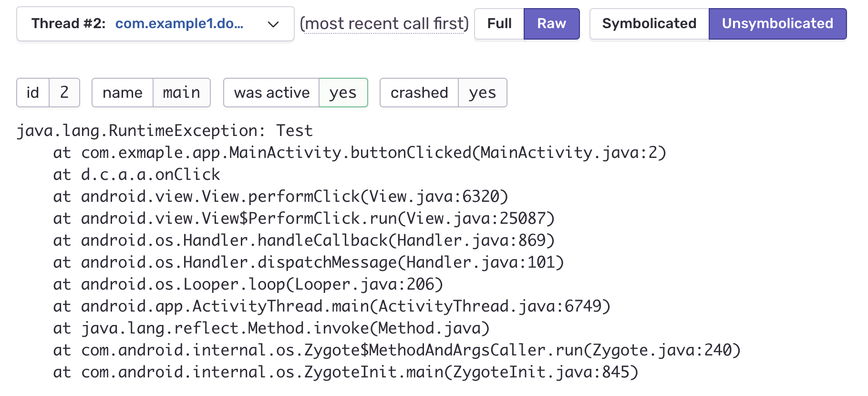This screenshot has width=868, height=396.
Task: Select the RuntimeException Test error line
Action: pos(165,130)
